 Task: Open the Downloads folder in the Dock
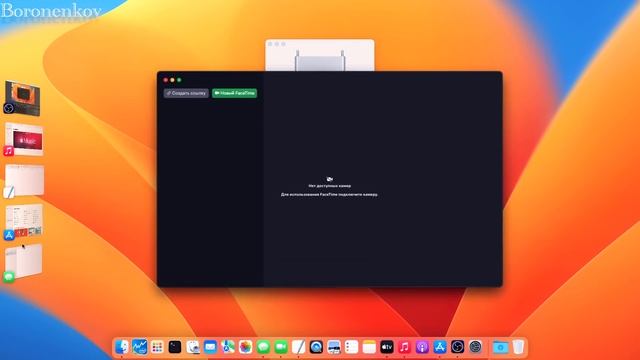500,347
